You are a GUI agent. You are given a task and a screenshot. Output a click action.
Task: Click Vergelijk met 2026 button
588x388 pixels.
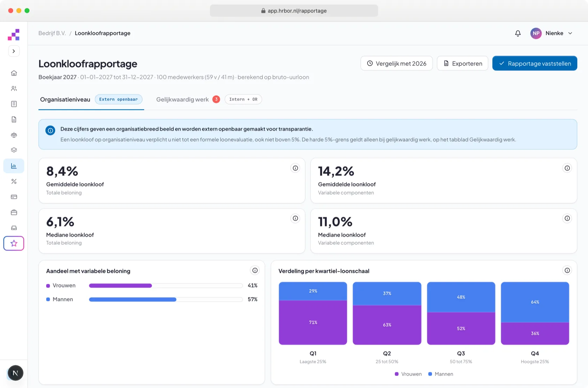pos(397,63)
